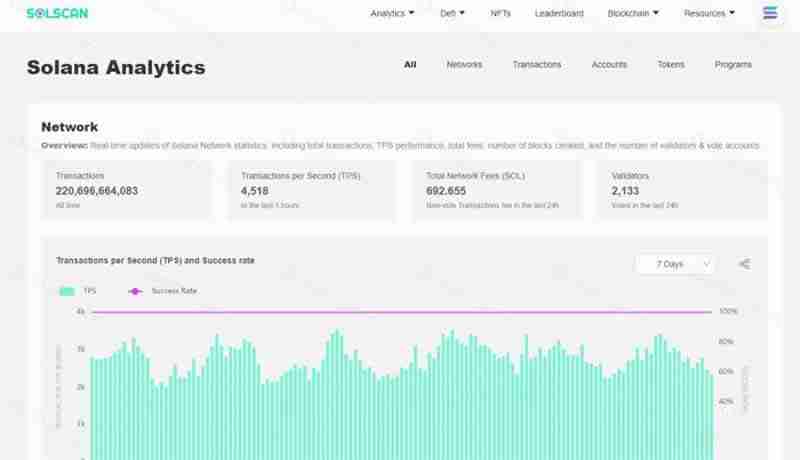Open the 7 Days range dropdown
The image size is (800, 460).
(x=676, y=264)
